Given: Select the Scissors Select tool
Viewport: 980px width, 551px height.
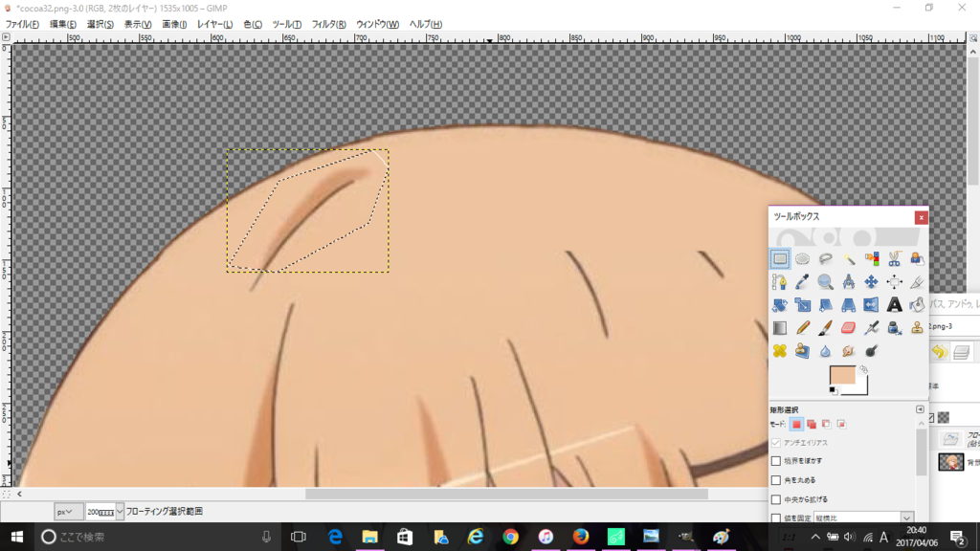Looking at the screenshot, I should [895, 258].
